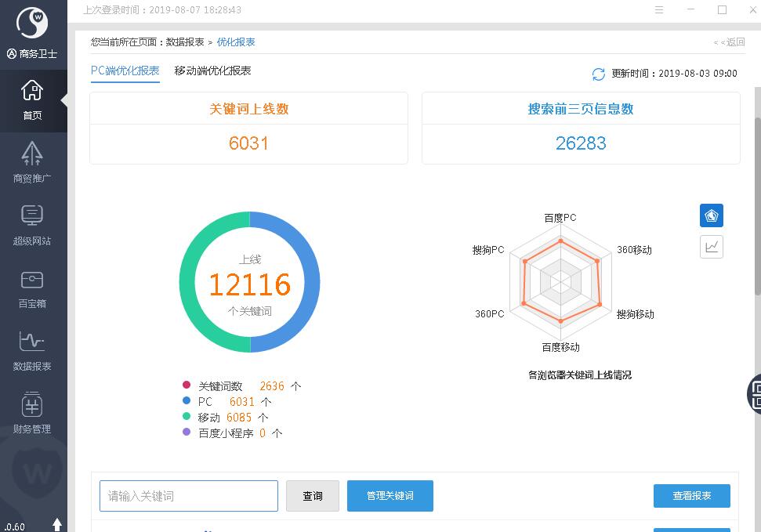Switch to line chart view icon
761x532 pixels.
point(711,247)
